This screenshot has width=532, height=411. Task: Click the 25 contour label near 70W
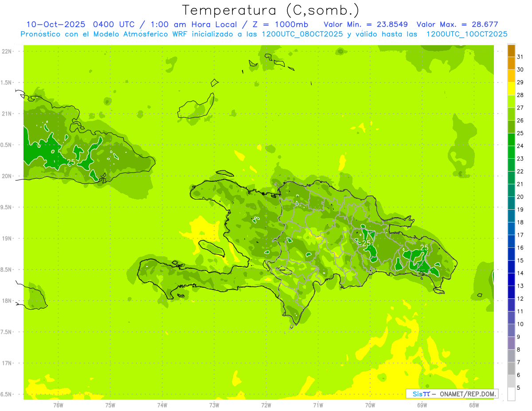click(366, 243)
